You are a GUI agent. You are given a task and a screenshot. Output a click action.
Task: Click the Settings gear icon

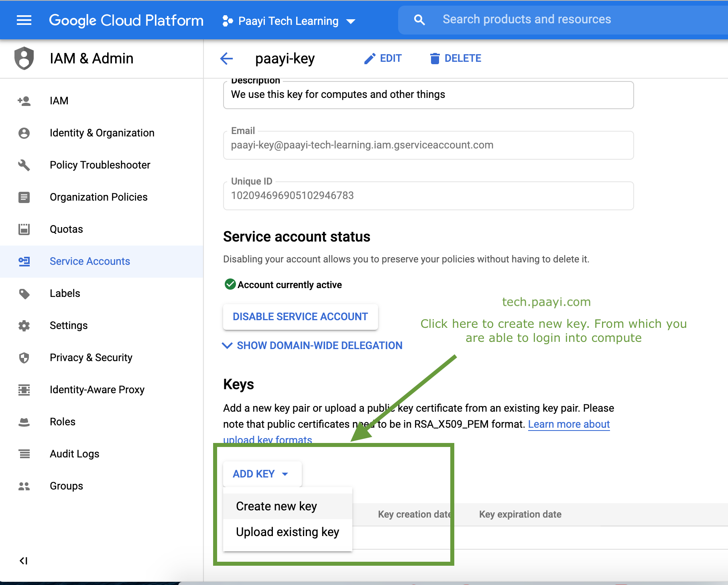point(24,325)
